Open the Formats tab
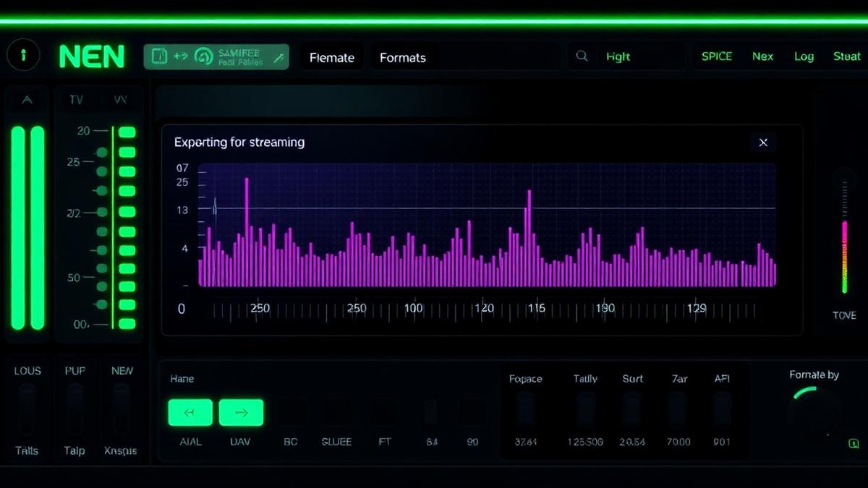 [403, 57]
